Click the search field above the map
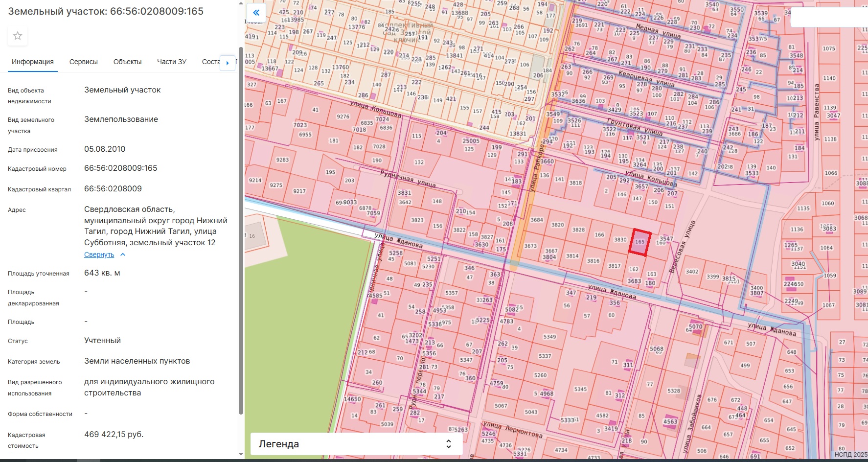The image size is (868, 462). point(829,18)
